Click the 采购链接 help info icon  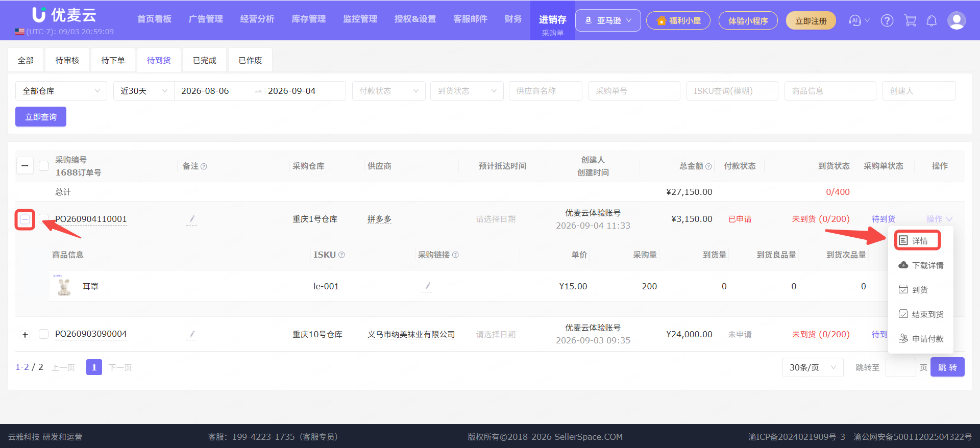point(455,255)
